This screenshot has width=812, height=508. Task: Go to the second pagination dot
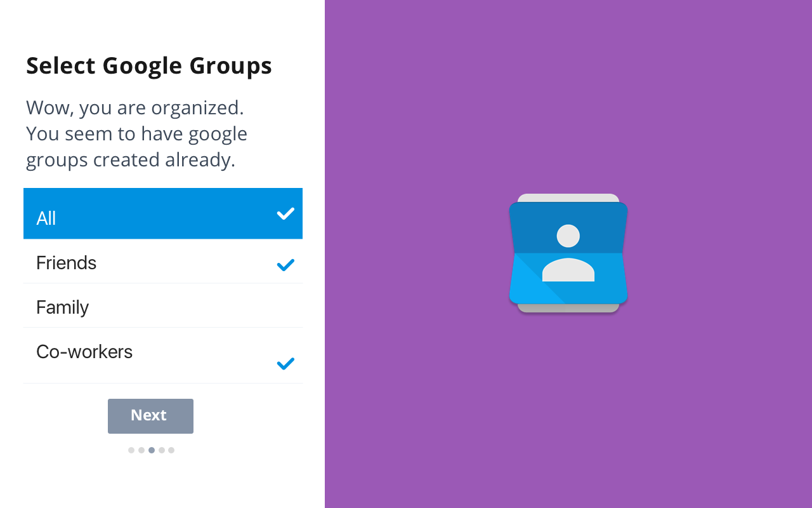141,450
